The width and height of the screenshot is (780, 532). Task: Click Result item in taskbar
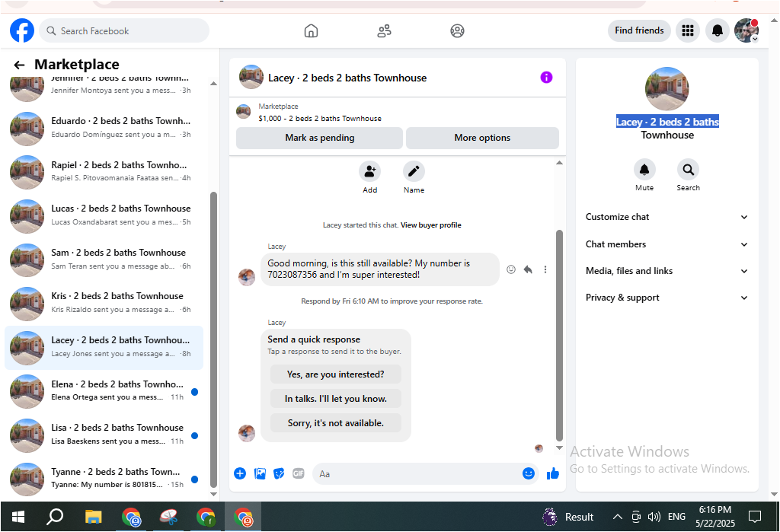(x=568, y=517)
